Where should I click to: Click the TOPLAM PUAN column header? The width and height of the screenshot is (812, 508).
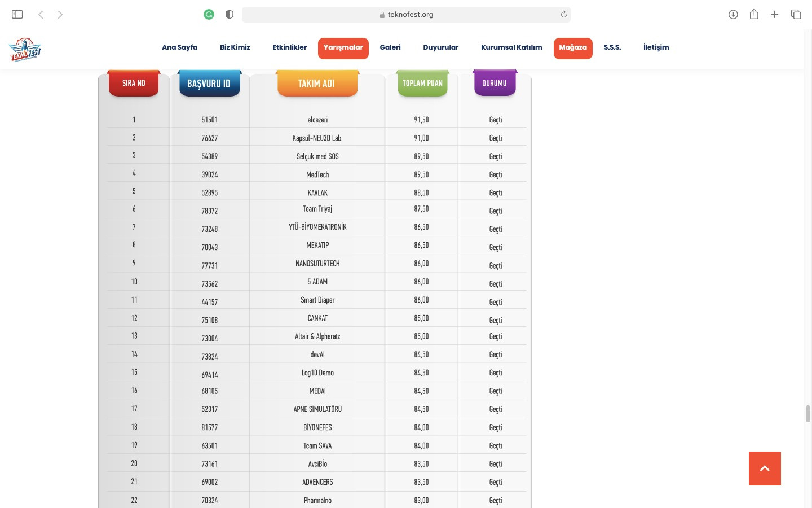(422, 83)
